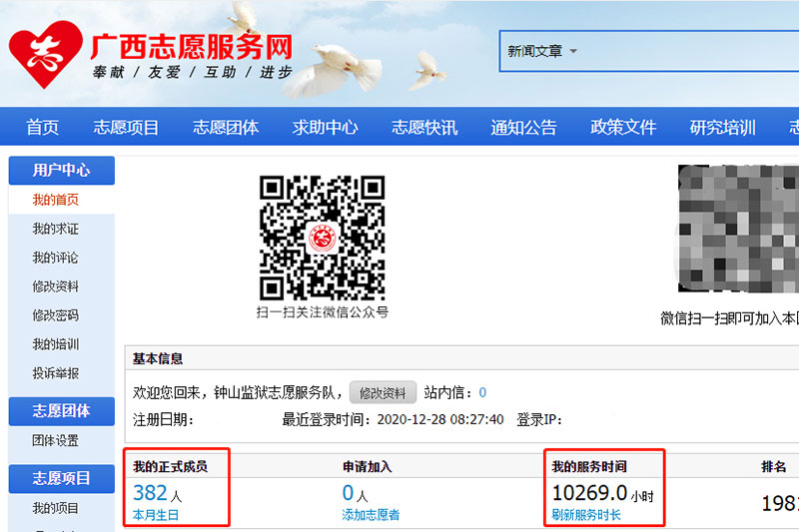Viewport: 799px width, 532px height.
Task: Open the 站内信 message count link
Action: click(482, 392)
